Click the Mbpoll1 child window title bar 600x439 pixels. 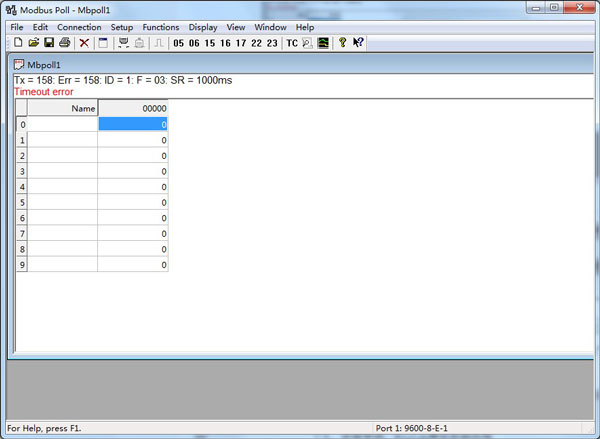click(x=200, y=64)
